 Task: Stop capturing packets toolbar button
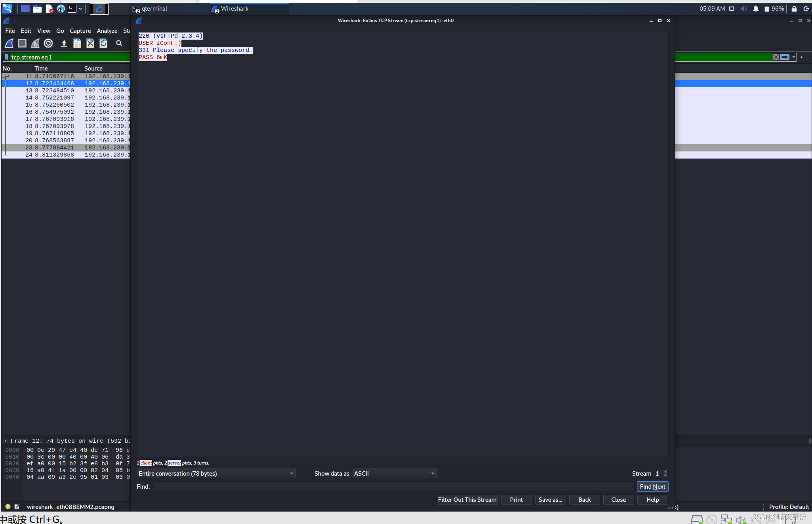(x=22, y=43)
